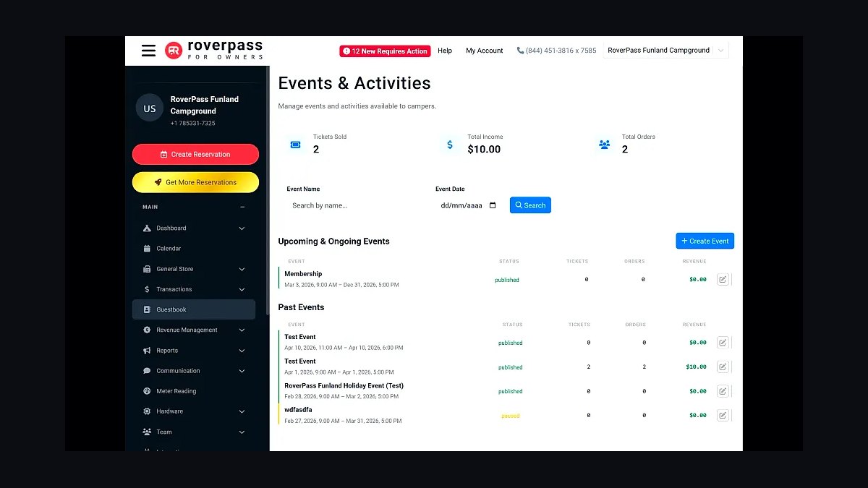Edit the RoverPass Funland Holiday Event
Viewport: 868px width, 488px height.
[723, 391]
